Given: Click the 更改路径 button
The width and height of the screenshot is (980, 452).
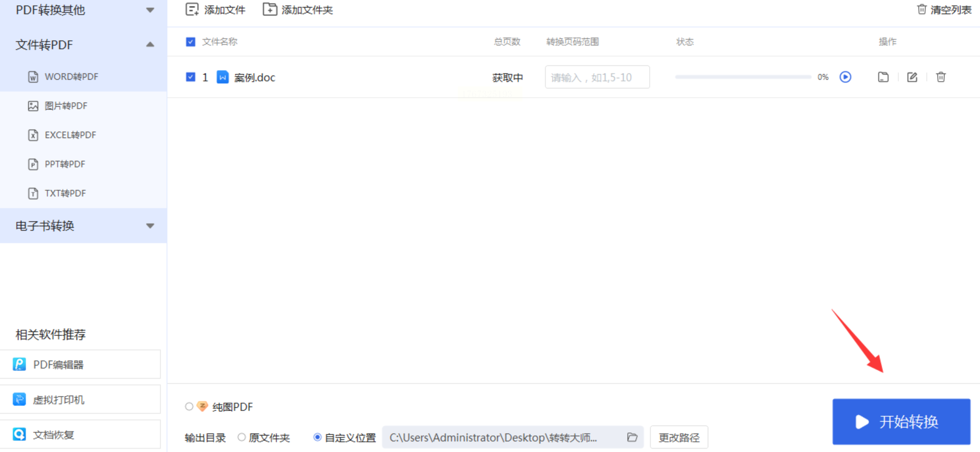Looking at the screenshot, I should (679, 437).
